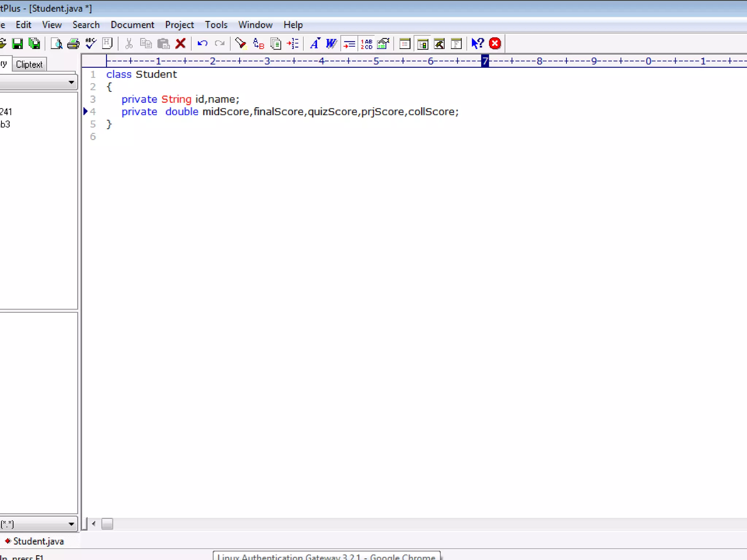Run the ABC spell check tool
Viewport: 747px width, 560px height.
click(x=90, y=44)
